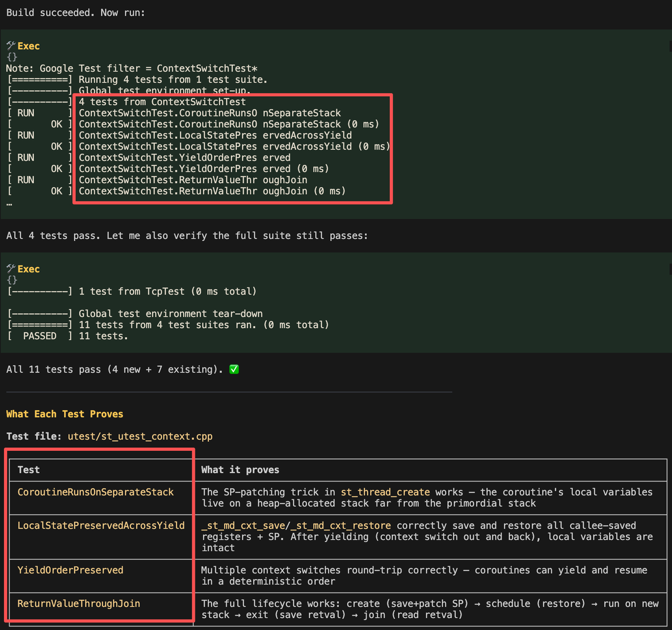Click the 'What it proves' column header
Image resolution: width=672 pixels, height=630 pixels.
pos(240,470)
